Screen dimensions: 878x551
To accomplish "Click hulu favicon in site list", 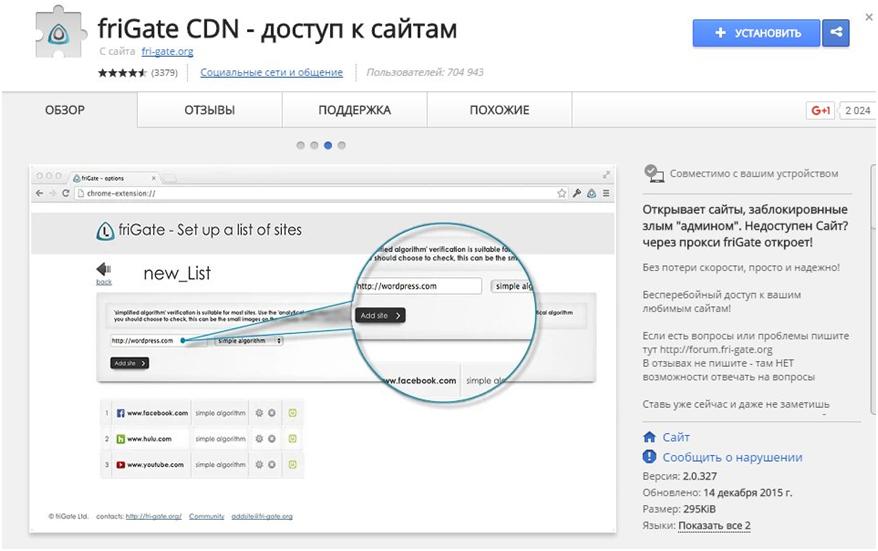I will 120,439.
